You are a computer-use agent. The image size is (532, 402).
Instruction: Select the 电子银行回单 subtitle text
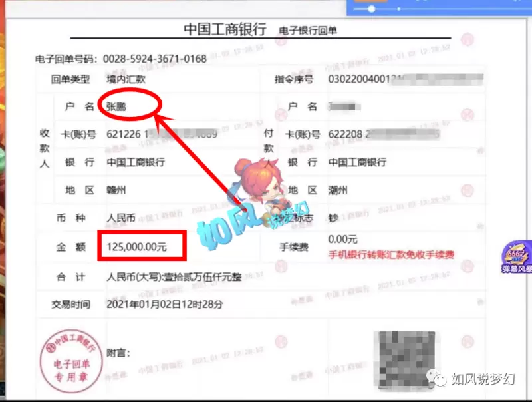click(x=308, y=31)
